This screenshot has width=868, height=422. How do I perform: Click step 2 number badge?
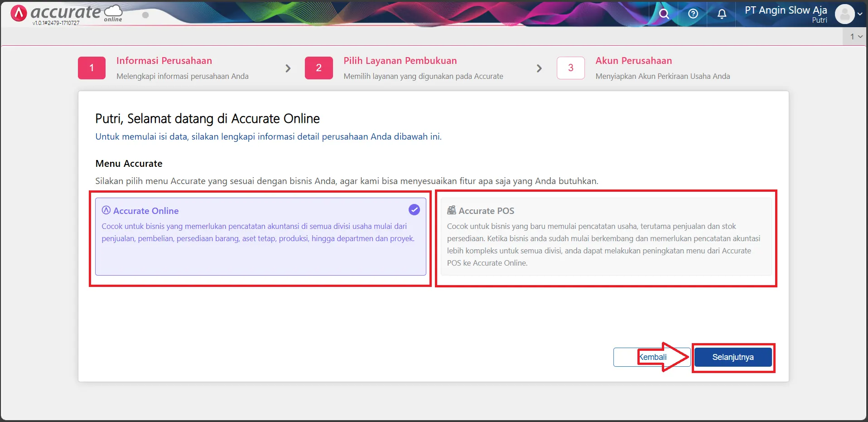(318, 68)
